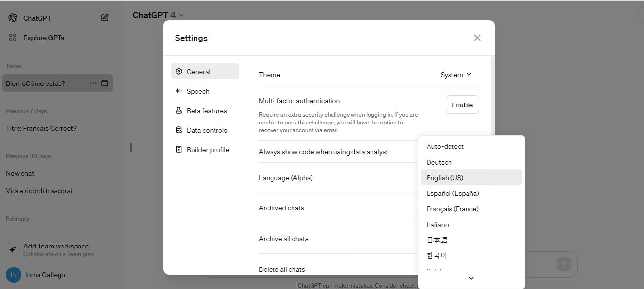Expand the ChatGPT 4 model selector
Screen dimensions: 644x289
tap(158, 15)
